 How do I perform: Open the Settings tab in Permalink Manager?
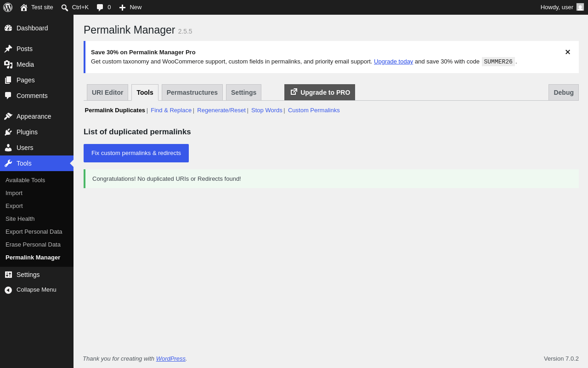coord(243,92)
